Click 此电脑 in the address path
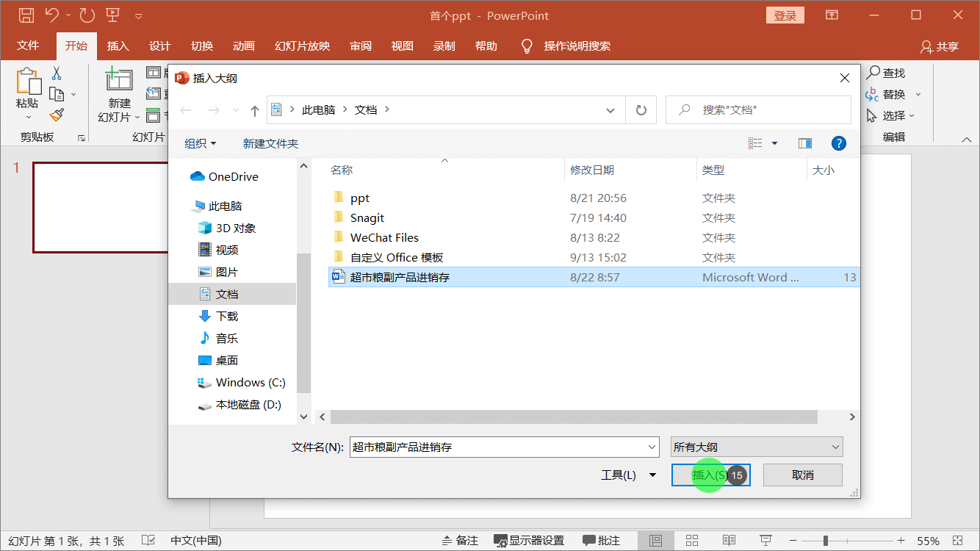This screenshot has height=551, width=980. [x=318, y=109]
